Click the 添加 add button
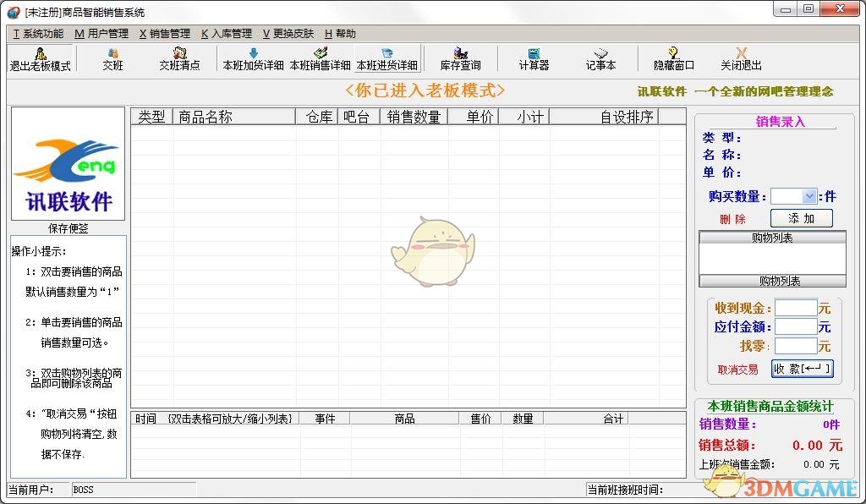 [x=802, y=218]
